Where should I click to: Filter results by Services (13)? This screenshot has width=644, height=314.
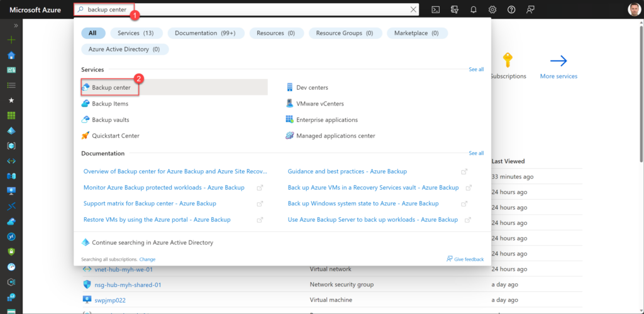pos(136,33)
